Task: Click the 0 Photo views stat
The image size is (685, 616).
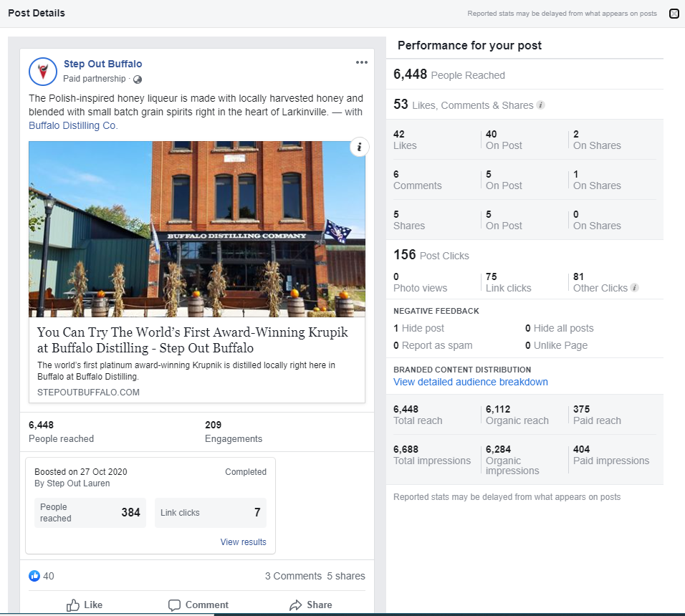Action: tap(421, 282)
